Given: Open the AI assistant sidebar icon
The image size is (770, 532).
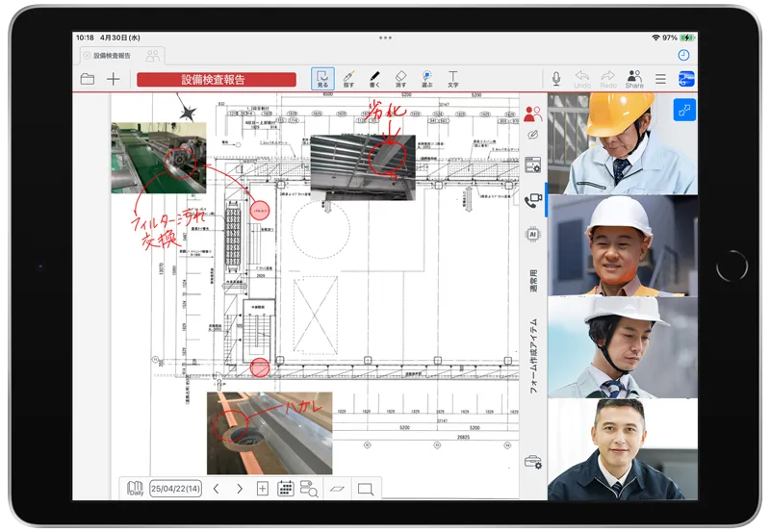Looking at the screenshot, I should click(x=533, y=234).
